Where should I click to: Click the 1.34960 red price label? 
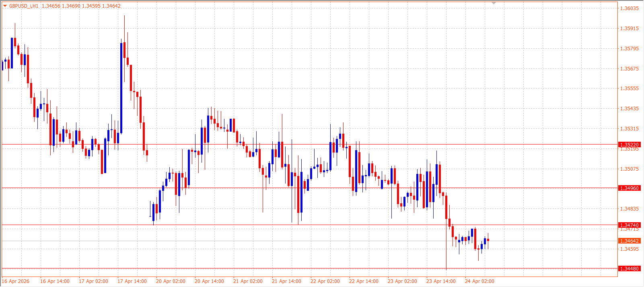629,188
